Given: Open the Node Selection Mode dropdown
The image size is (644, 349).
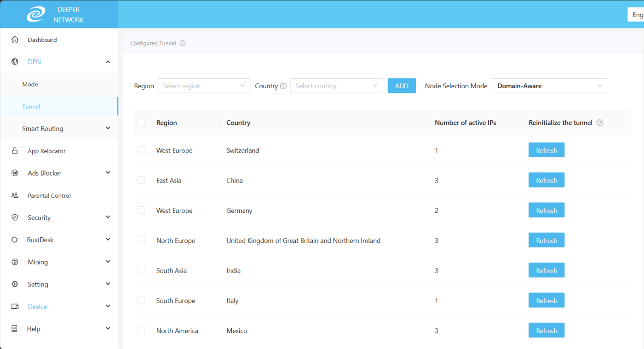Looking at the screenshot, I should tap(549, 86).
